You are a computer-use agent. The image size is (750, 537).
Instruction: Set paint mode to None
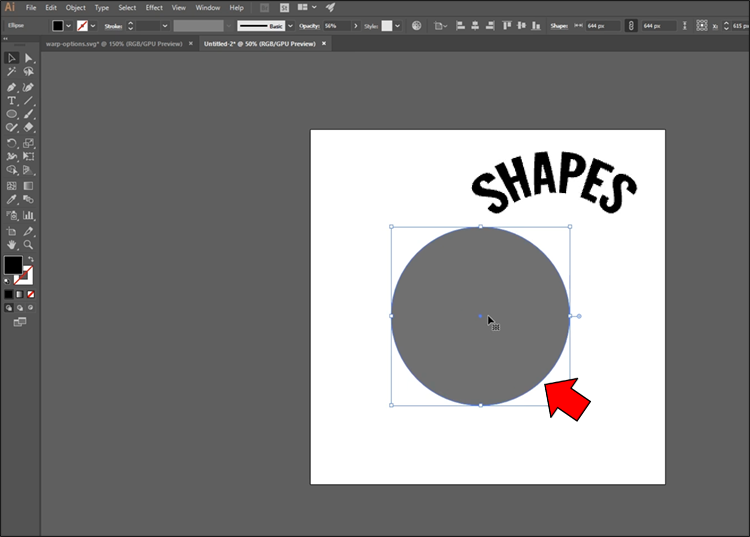[31, 295]
